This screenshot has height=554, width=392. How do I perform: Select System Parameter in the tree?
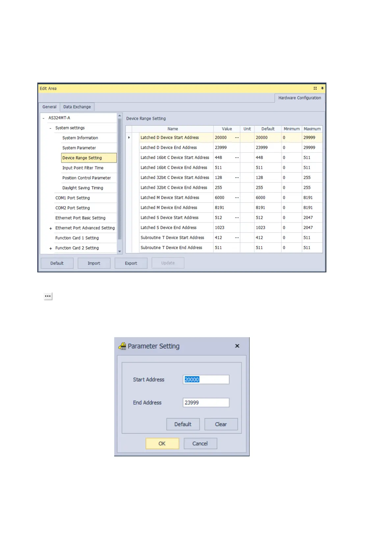coord(79,148)
